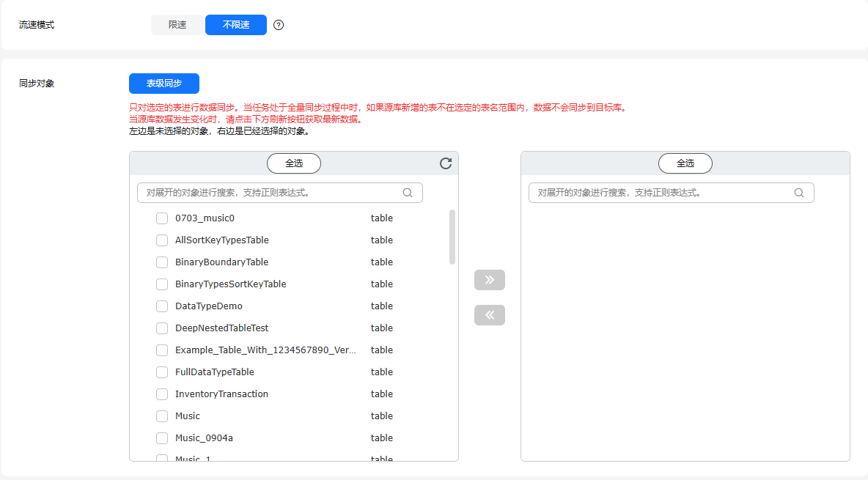
Task: Enable the Music table checkbox
Action: (x=161, y=416)
